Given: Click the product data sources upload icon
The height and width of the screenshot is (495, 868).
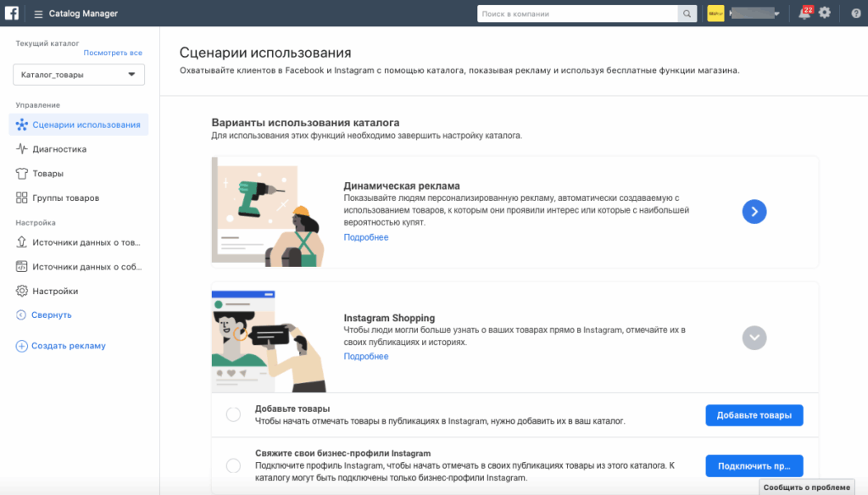Looking at the screenshot, I should tap(21, 242).
